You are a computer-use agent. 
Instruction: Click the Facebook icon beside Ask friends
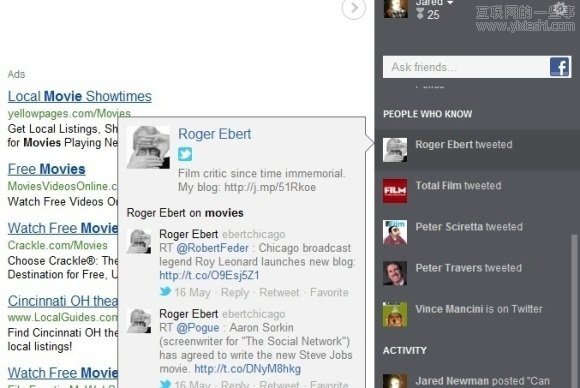click(560, 67)
